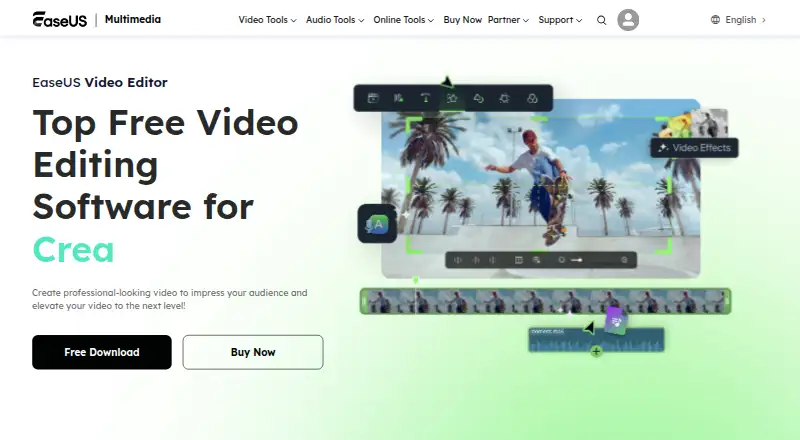Click the second split icon in preview bar

476,260
